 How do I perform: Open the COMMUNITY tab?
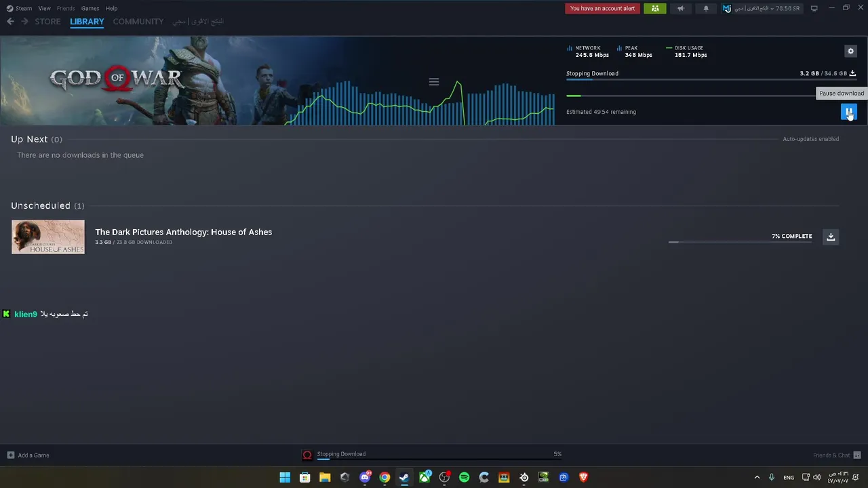(138, 22)
